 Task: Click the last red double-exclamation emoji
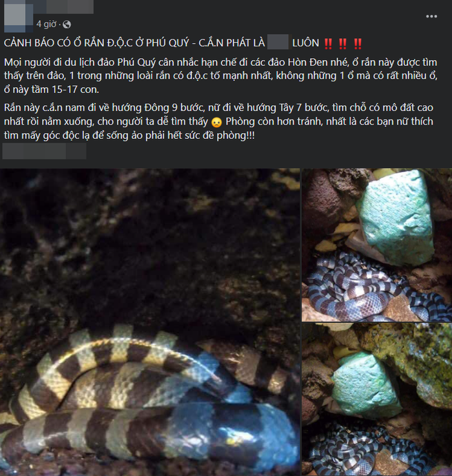point(358,44)
